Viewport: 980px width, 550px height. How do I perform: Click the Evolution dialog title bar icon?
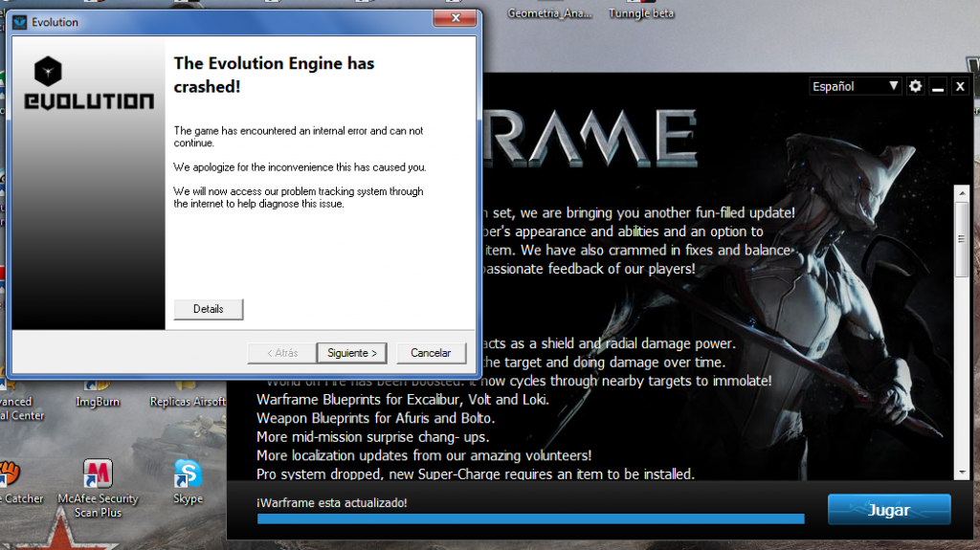click(20, 23)
